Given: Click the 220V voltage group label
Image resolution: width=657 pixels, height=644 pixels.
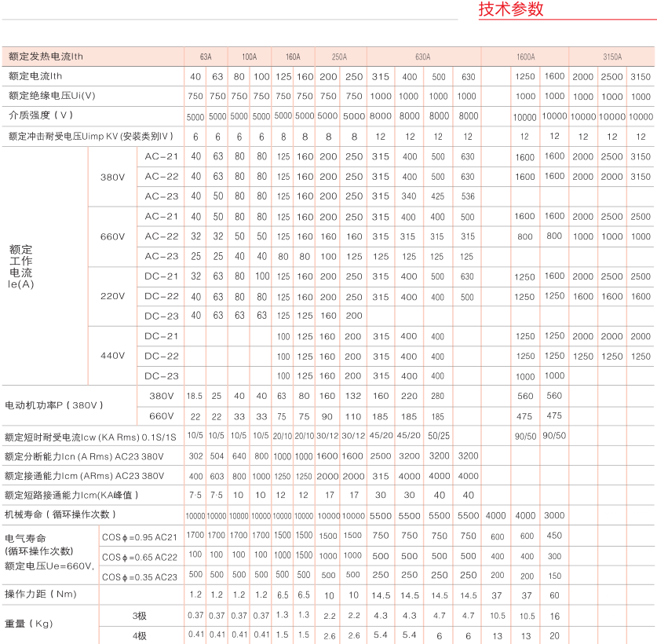Looking at the screenshot, I should click(x=112, y=296).
